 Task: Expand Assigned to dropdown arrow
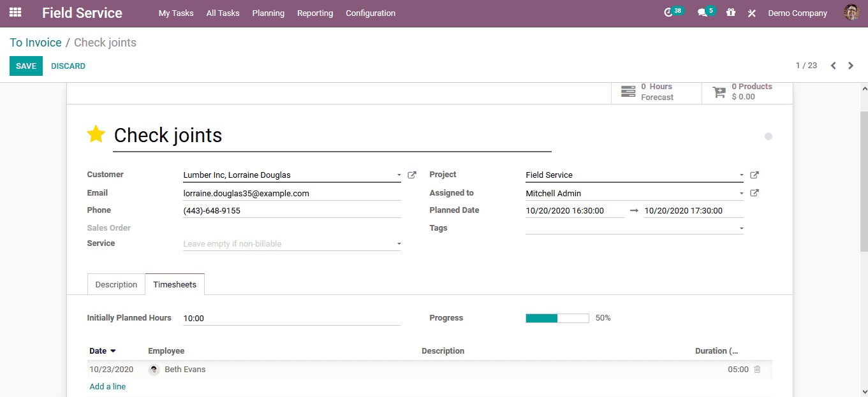click(742, 193)
